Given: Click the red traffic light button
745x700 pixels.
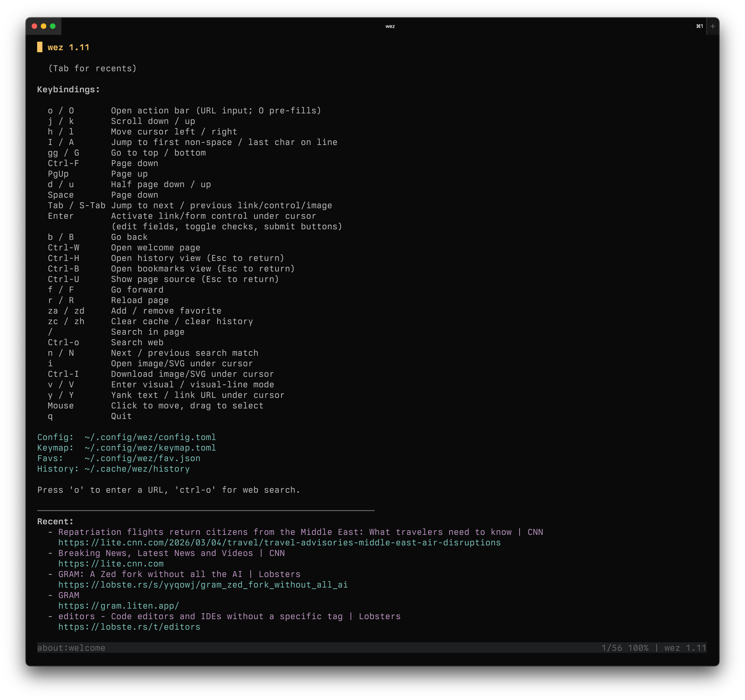Looking at the screenshot, I should 34,26.
